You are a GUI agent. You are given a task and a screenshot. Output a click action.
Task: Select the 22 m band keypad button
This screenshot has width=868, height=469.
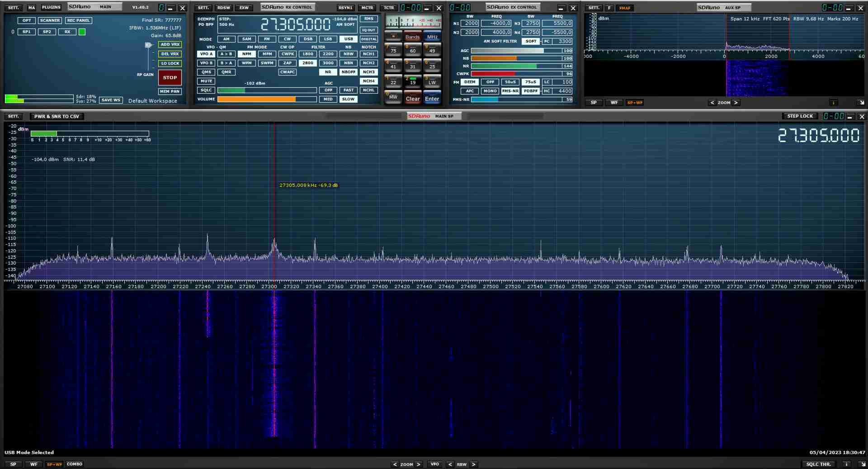tap(393, 81)
